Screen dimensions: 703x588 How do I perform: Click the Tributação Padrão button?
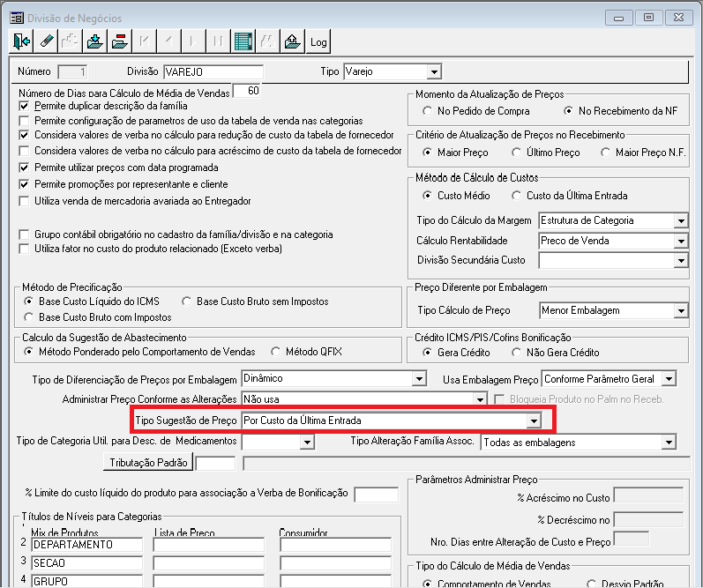(x=148, y=462)
